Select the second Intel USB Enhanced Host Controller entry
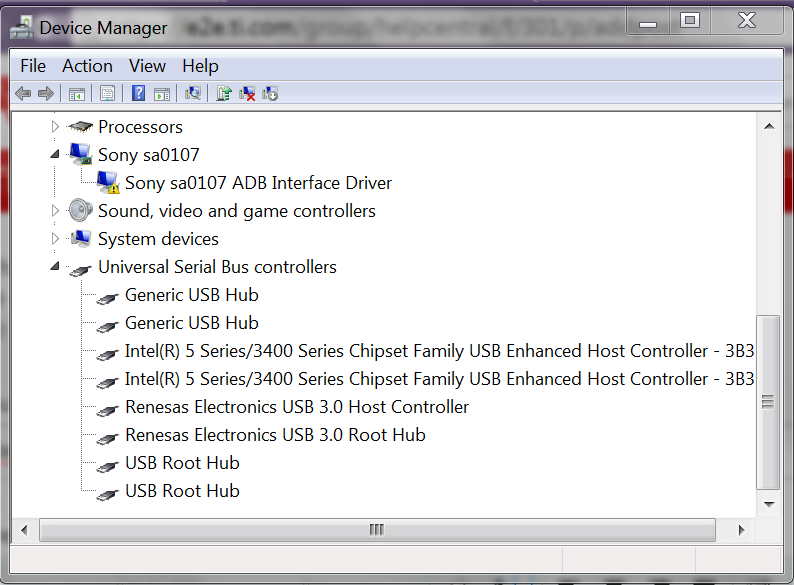Viewport: 794px width, 585px height. click(x=439, y=379)
